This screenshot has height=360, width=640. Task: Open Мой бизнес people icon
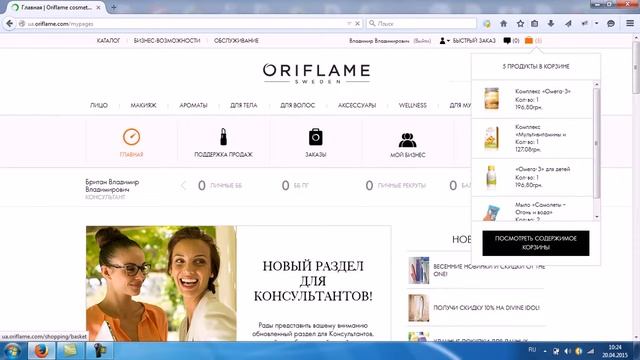pos(407,140)
